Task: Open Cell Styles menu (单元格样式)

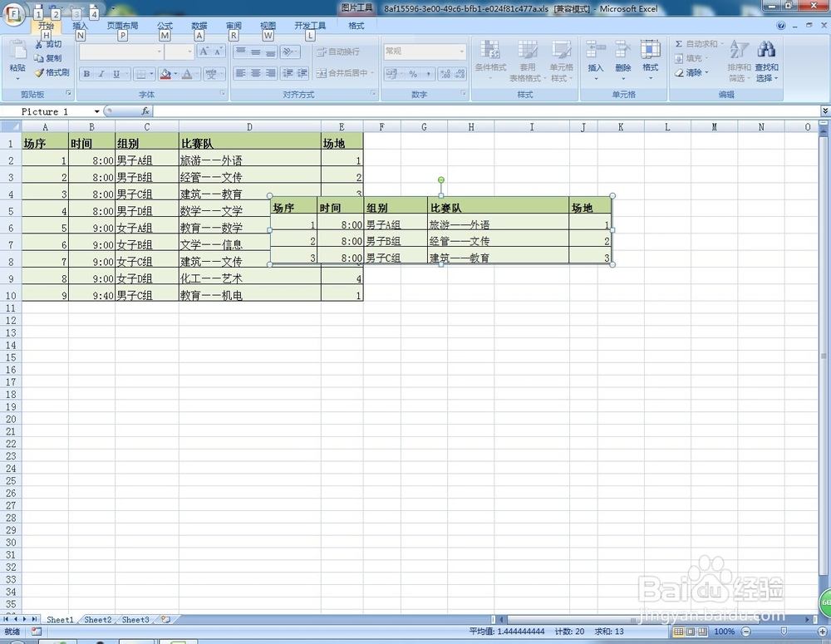Action: 561,61
